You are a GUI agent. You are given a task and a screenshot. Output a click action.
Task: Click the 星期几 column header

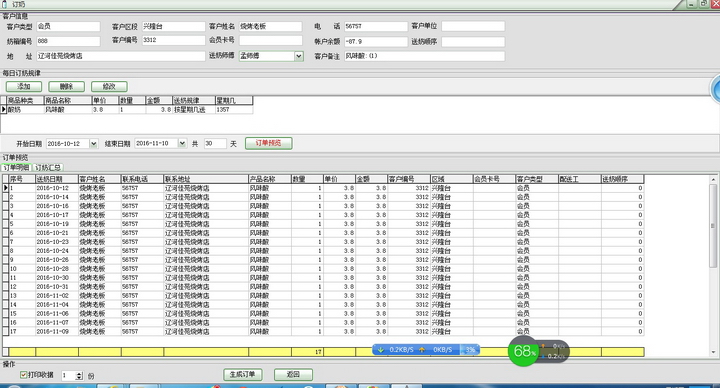[234, 100]
